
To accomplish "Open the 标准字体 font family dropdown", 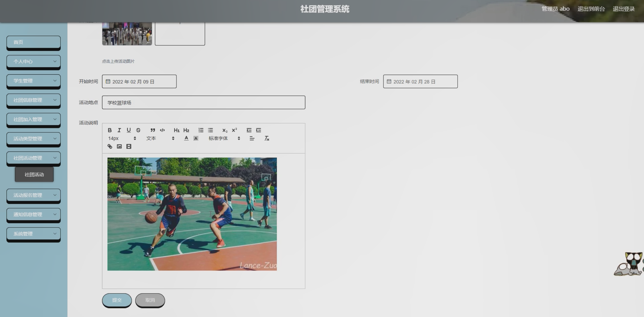I will pos(224,138).
